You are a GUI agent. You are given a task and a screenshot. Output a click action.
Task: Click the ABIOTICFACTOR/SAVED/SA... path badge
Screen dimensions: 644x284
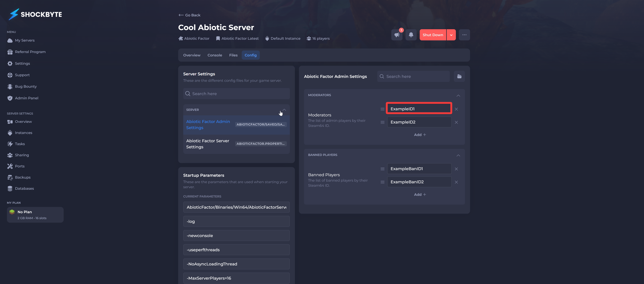[x=260, y=125]
